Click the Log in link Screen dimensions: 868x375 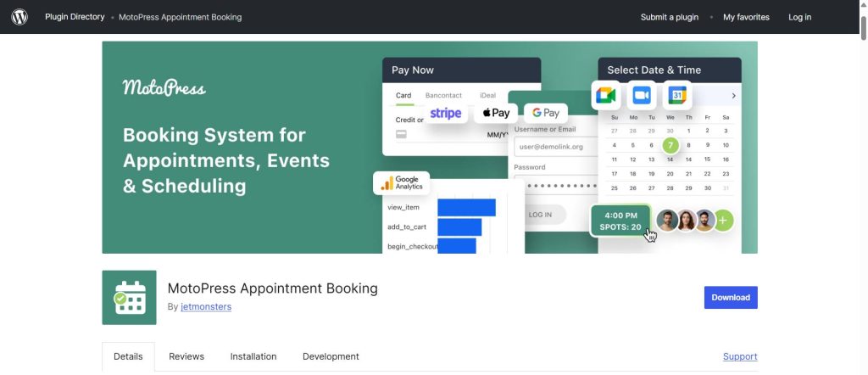(x=800, y=17)
